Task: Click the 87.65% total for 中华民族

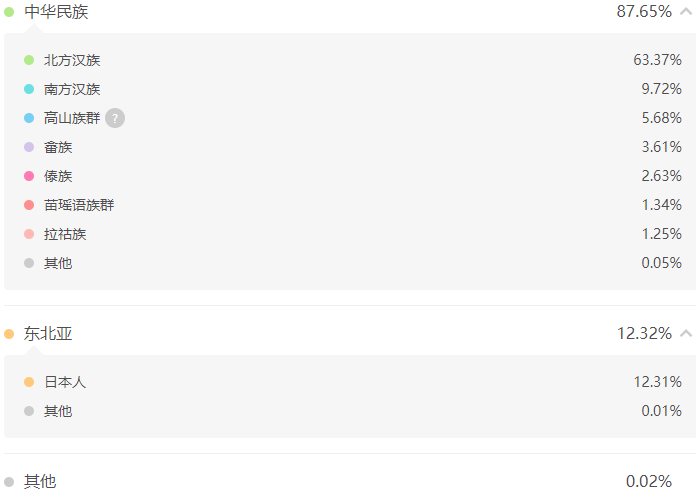Action: click(644, 12)
